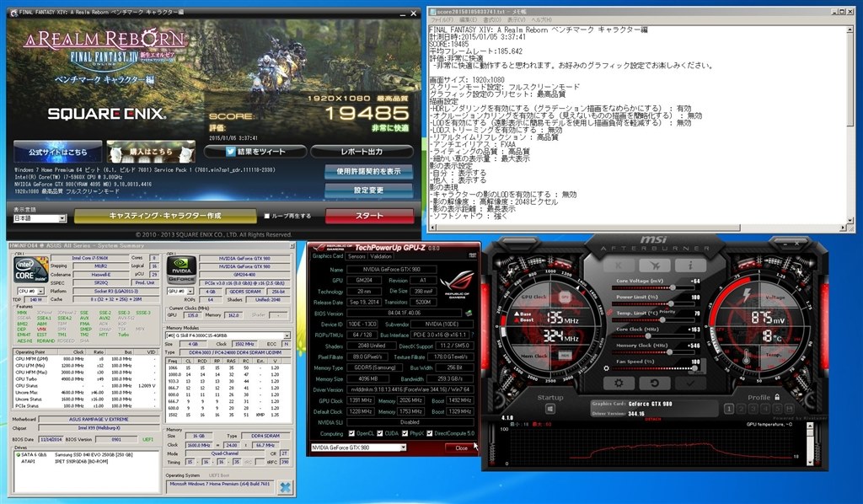
Task: Click the Kombustor K button in Afterburner
Action: tap(619, 265)
